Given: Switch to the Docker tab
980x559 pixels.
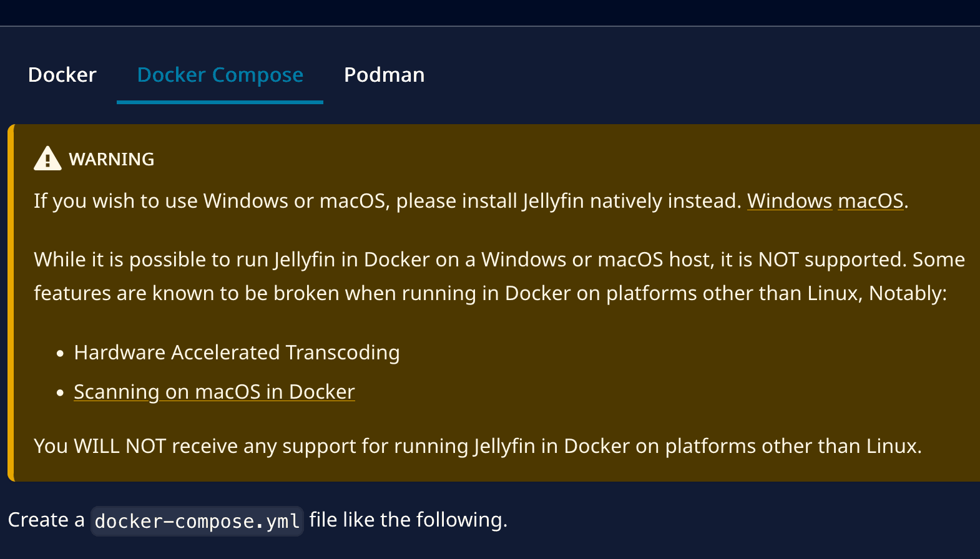Looking at the screenshot, I should (x=62, y=74).
